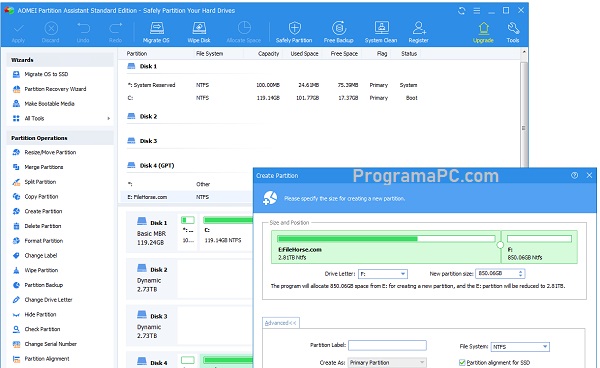Collapse the Advanced section
This screenshot has height=368, width=600.
pyautogui.click(x=280, y=323)
